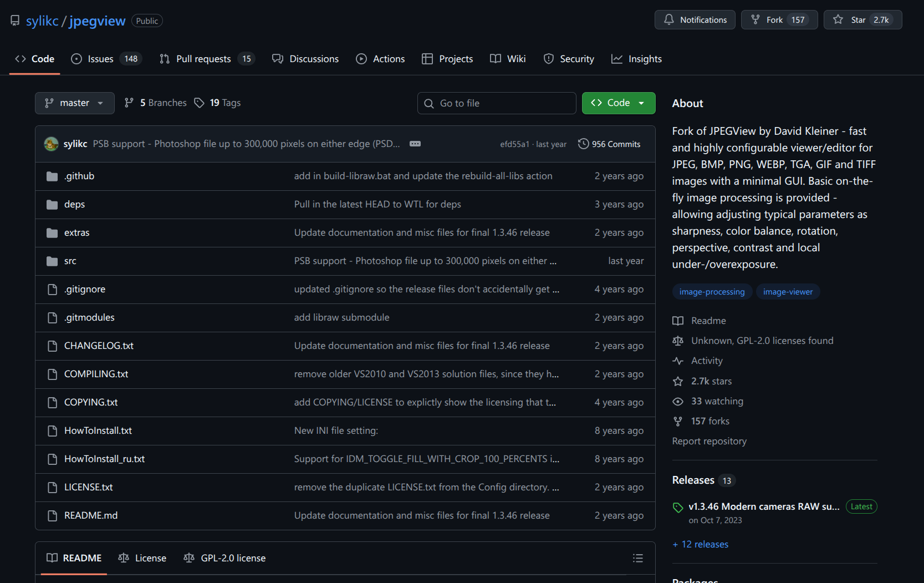
Task: Open 'add libraw submodule' commit message
Action: pyautogui.click(x=342, y=318)
